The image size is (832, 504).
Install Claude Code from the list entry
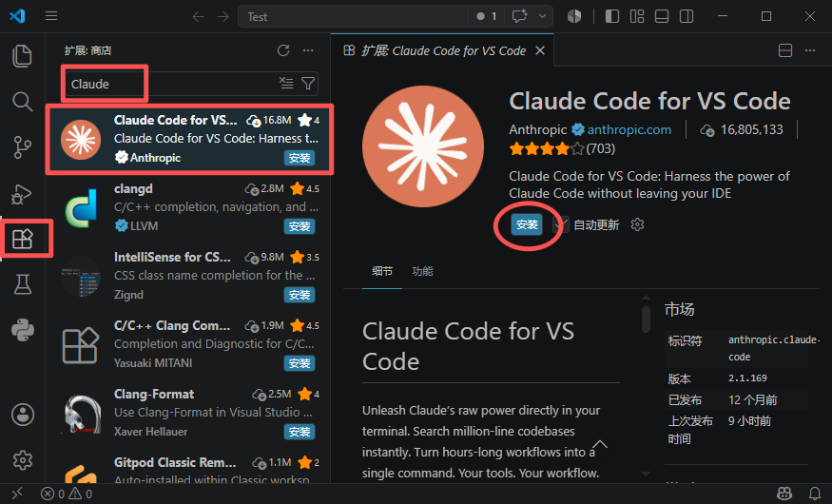[x=300, y=158]
